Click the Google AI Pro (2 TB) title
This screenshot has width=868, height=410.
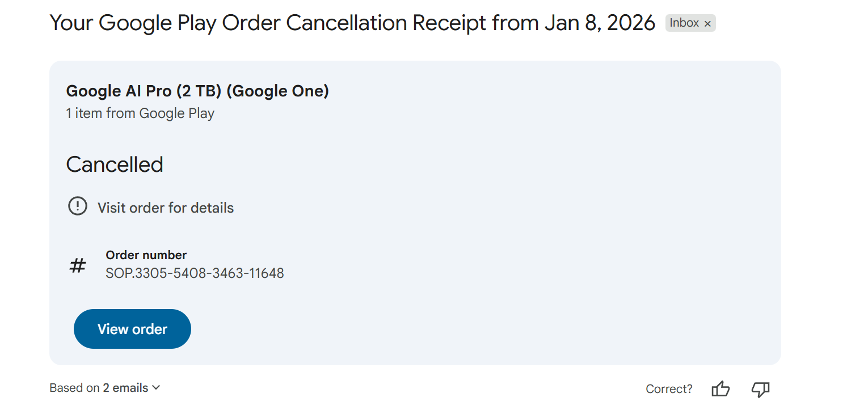197,91
